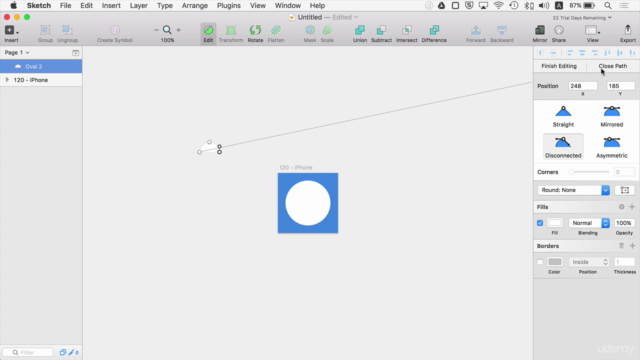Viewport: 640px width, 360px height.
Task: Click the Position X field
Action: pyautogui.click(x=582, y=86)
